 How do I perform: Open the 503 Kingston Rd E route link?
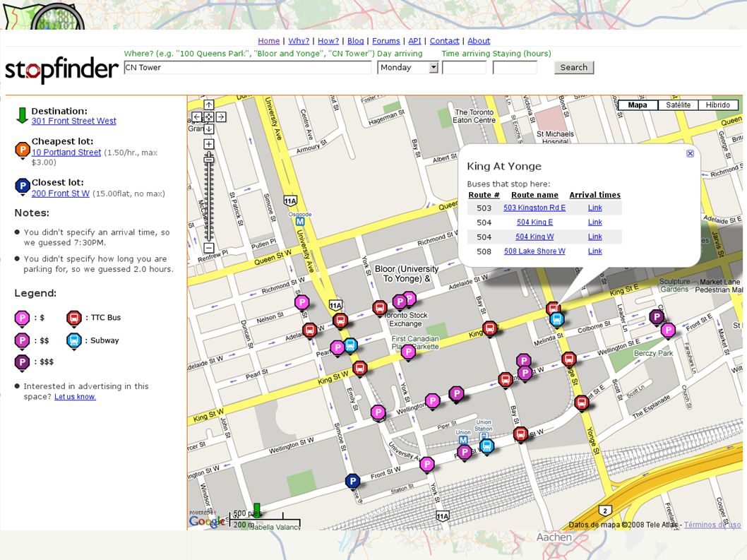[534, 208]
